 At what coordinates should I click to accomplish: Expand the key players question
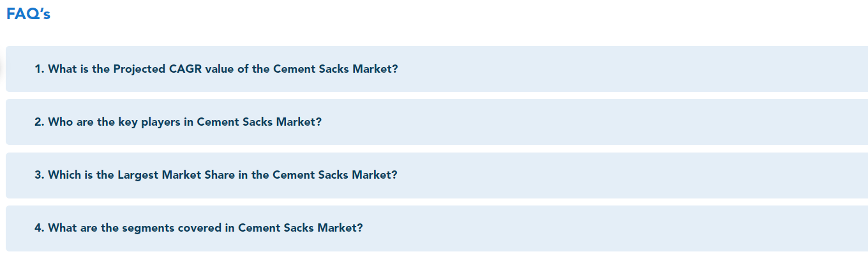point(437,122)
